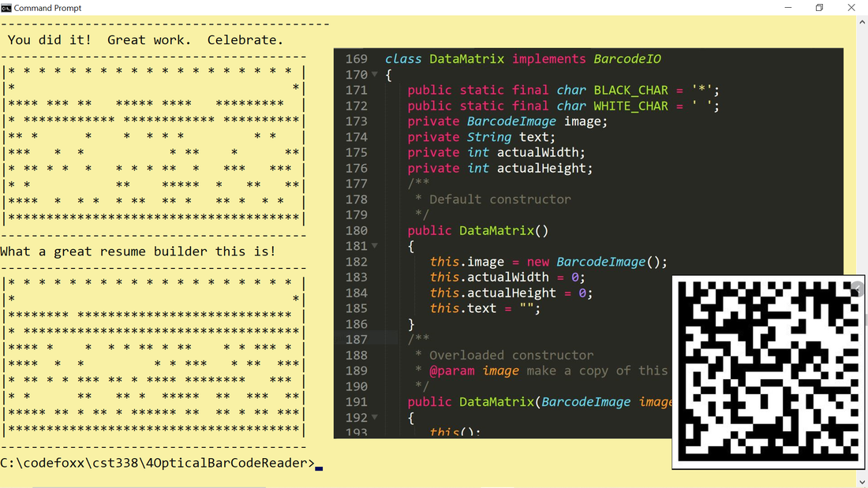Select line number 187 in the gutter

[356, 339]
